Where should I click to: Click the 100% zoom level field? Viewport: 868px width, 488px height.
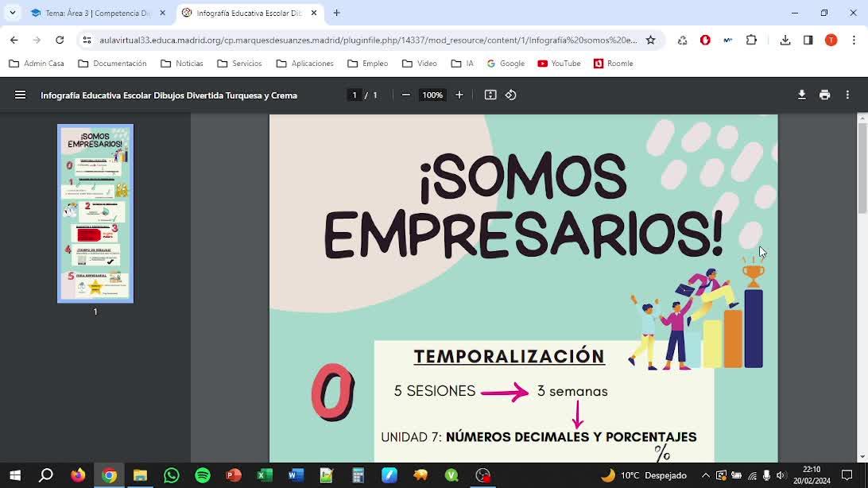tap(432, 95)
